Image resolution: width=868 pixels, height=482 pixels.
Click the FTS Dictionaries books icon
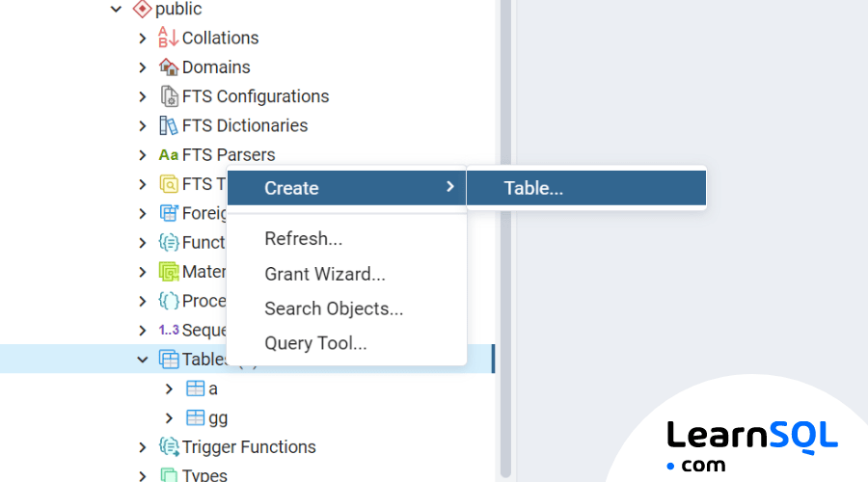[x=168, y=125]
